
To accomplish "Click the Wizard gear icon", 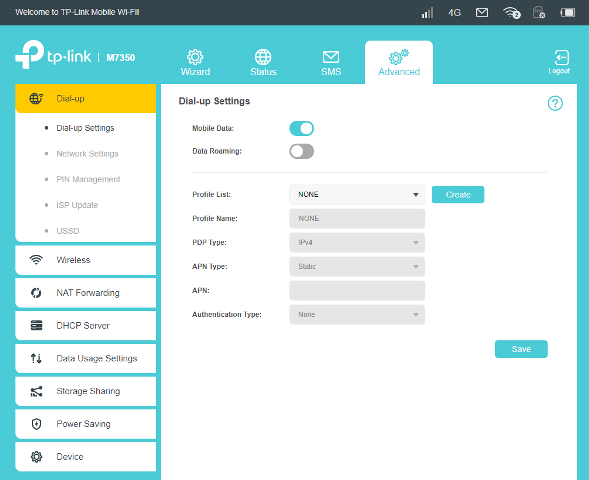I will coord(195,57).
